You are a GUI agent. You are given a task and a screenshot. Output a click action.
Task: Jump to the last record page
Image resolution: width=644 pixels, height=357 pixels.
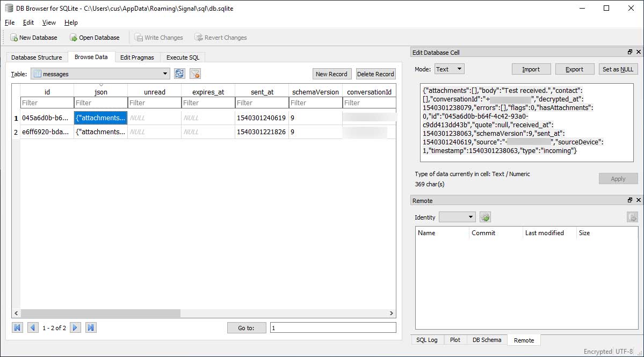[91, 327]
